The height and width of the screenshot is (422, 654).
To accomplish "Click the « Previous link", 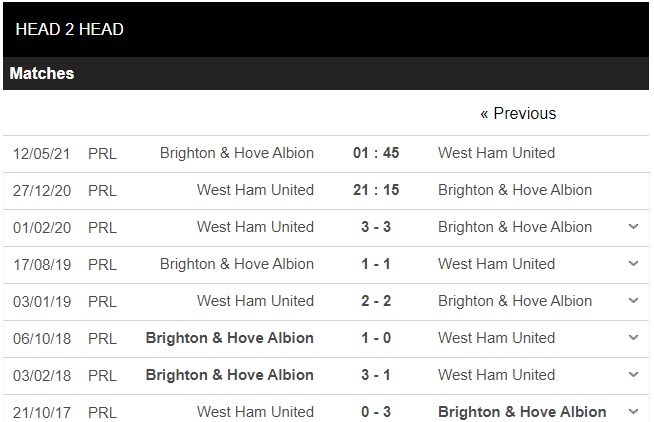I will (518, 113).
